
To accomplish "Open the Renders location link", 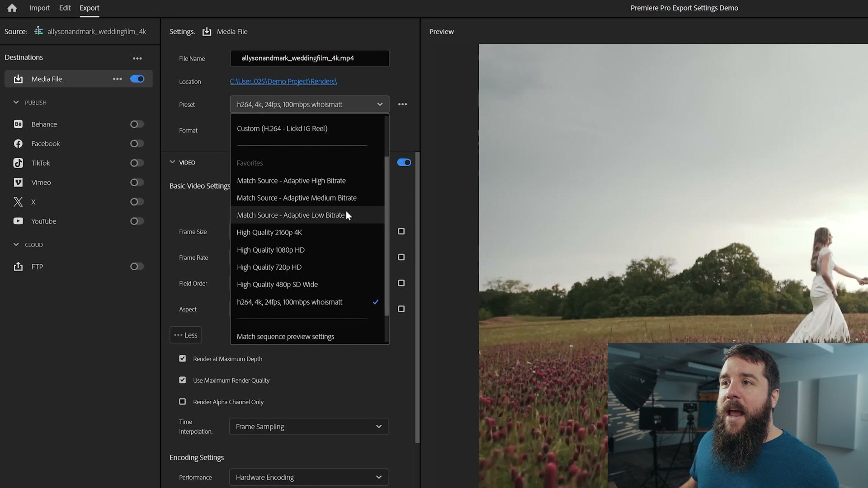I will pos(283,81).
